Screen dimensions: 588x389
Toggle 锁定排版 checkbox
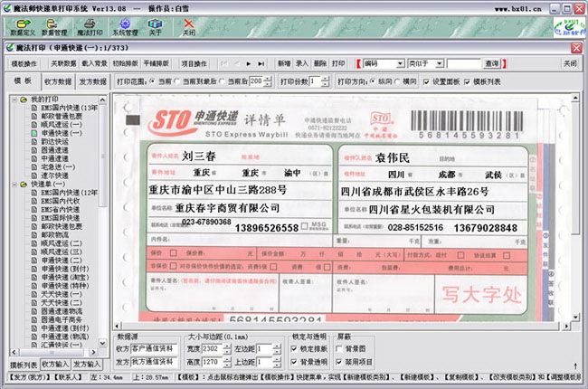tap(294, 349)
